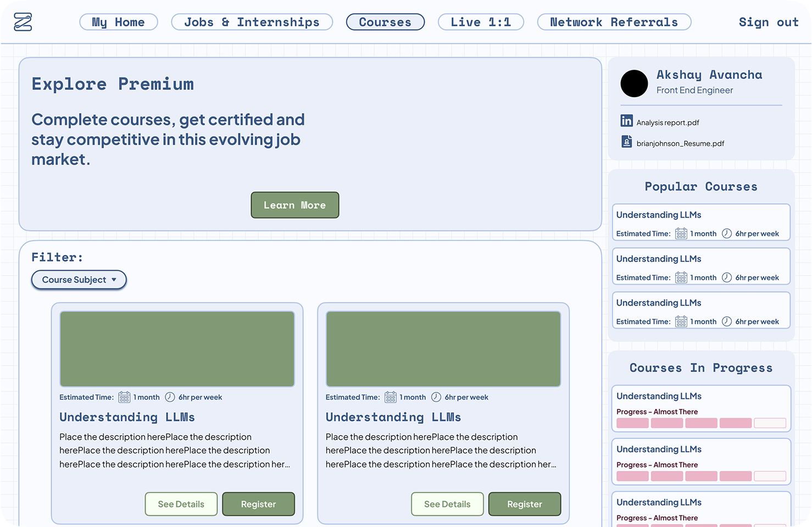The height and width of the screenshot is (527, 812).
Task: Click the Learn More button for Explore Premium
Action: [x=294, y=205]
